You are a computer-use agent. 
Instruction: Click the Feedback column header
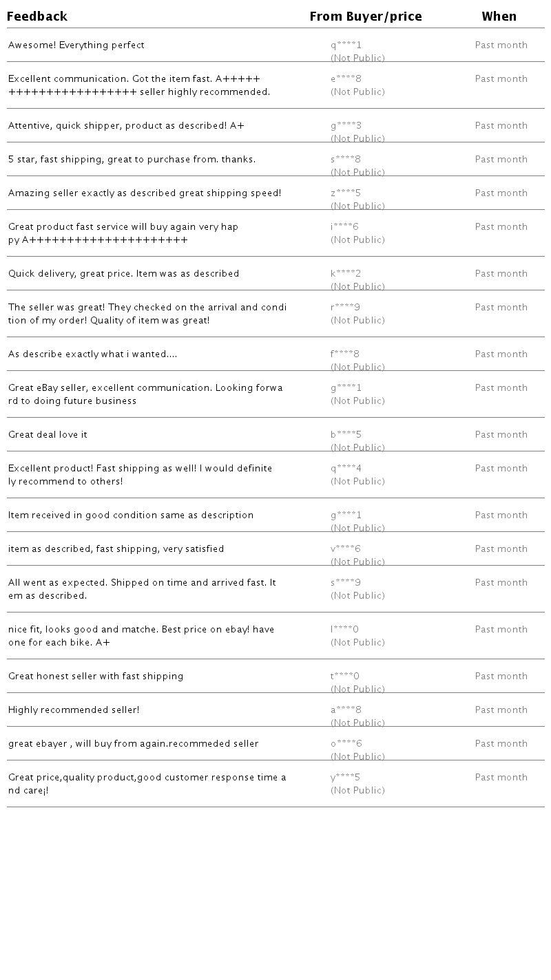coord(37,17)
